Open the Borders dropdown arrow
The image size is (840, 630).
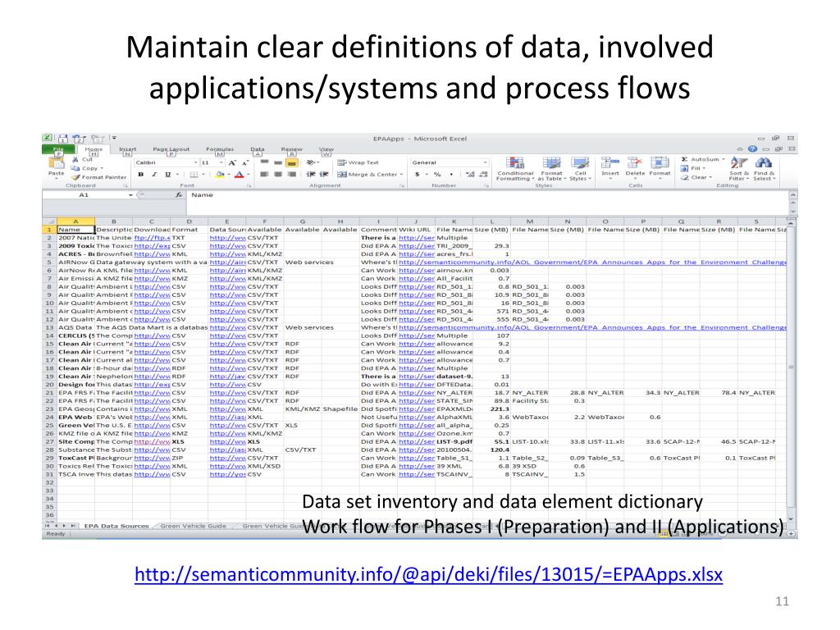click(x=203, y=175)
